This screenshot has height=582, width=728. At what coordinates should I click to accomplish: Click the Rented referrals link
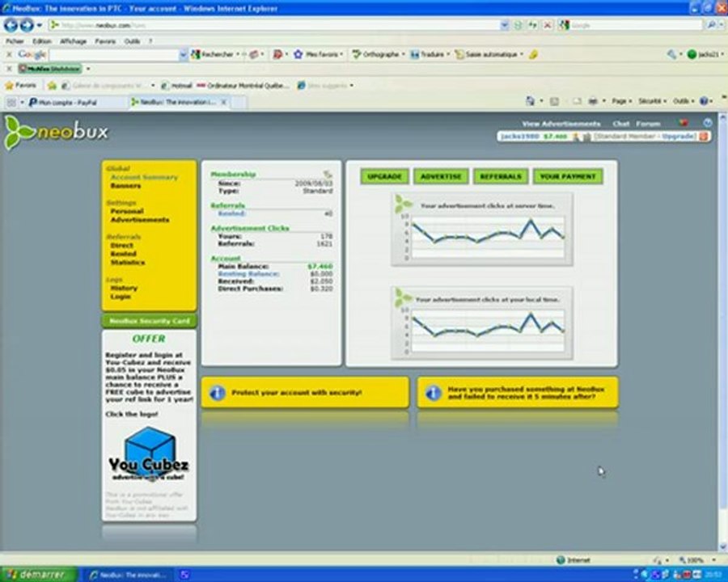click(231, 214)
